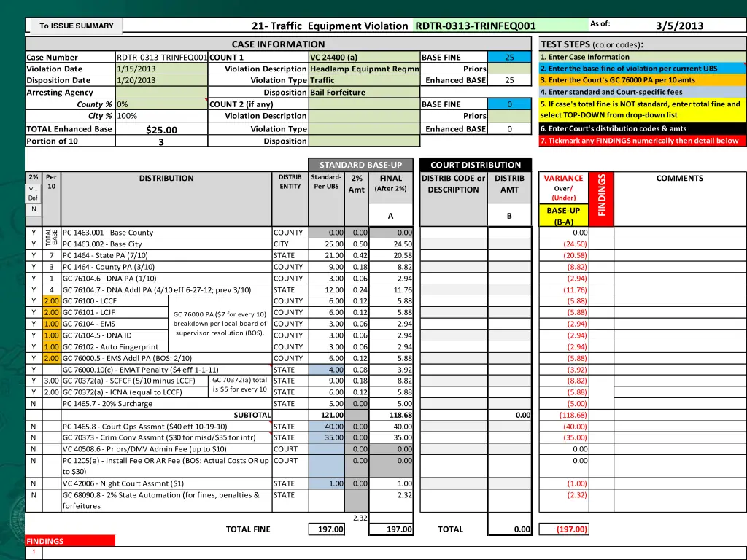The image size is (747, 560).
Task: Click the blue 4.00 cell for EMAT Penalty
Action: click(326, 370)
